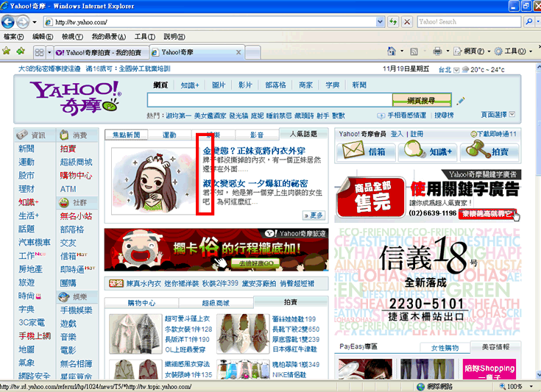Select the 運動 news tab
The height and width of the screenshot is (392, 541).
pos(169,135)
